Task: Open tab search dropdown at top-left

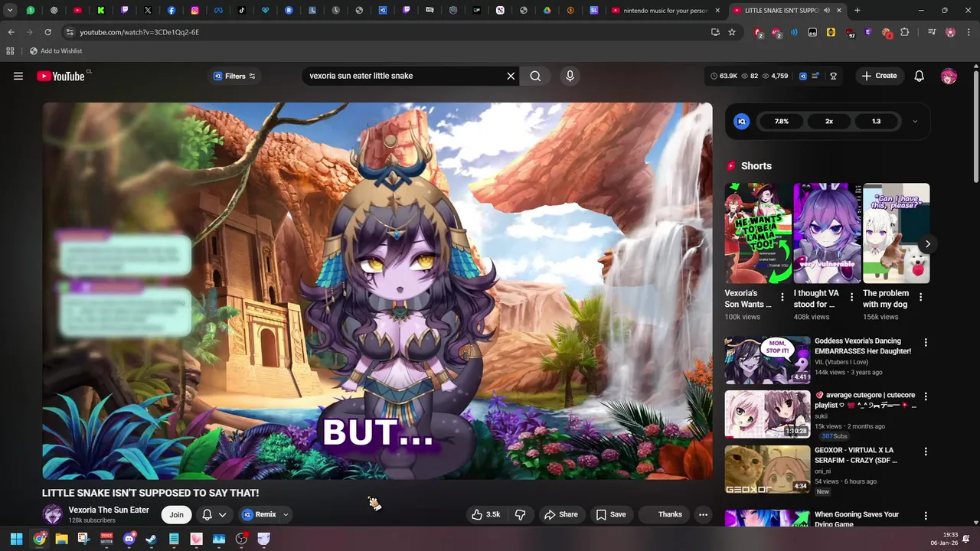Action: [10, 11]
